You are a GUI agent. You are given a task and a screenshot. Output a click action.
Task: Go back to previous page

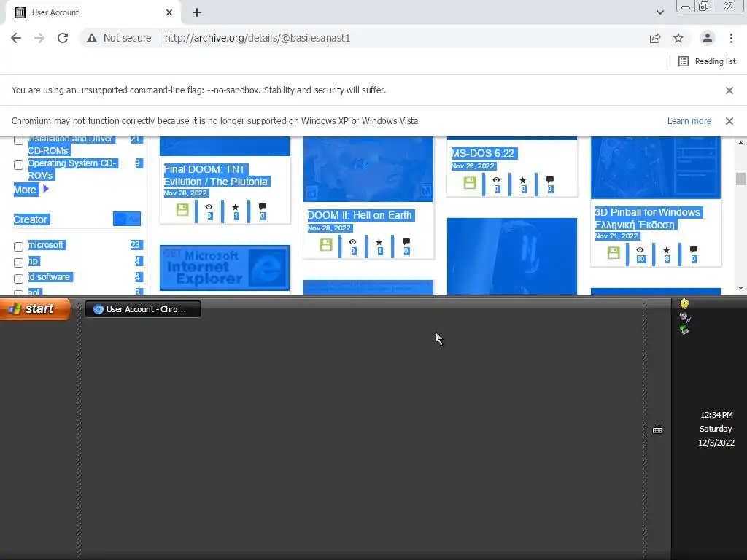click(x=16, y=38)
